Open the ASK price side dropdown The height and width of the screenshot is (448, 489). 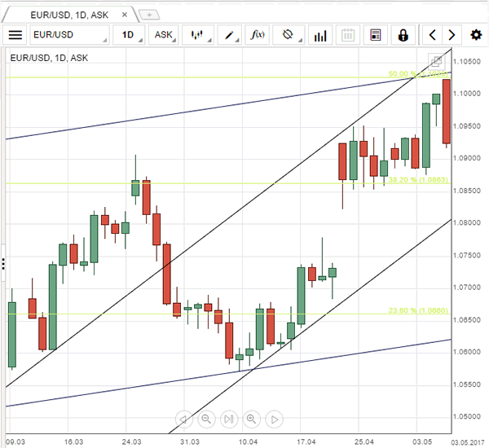click(164, 35)
